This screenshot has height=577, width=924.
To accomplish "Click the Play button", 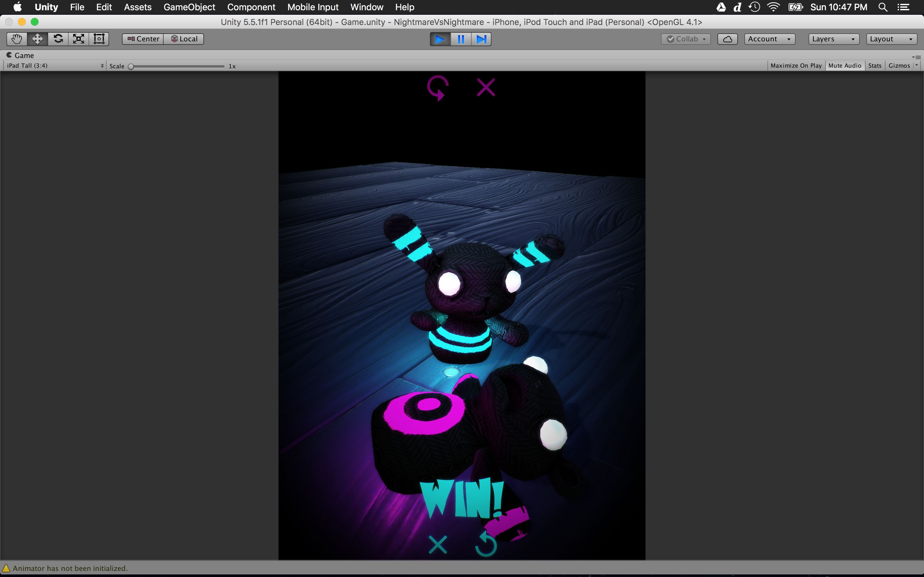I will point(440,39).
